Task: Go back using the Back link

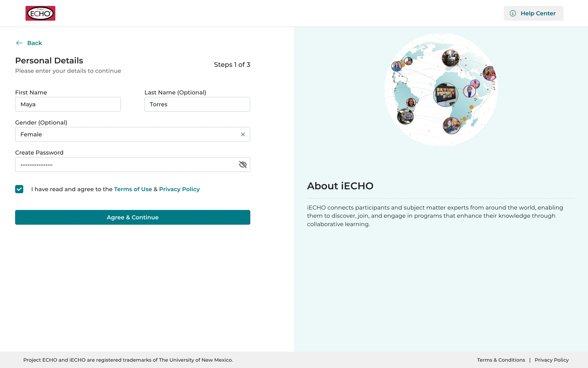Action: click(29, 43)
